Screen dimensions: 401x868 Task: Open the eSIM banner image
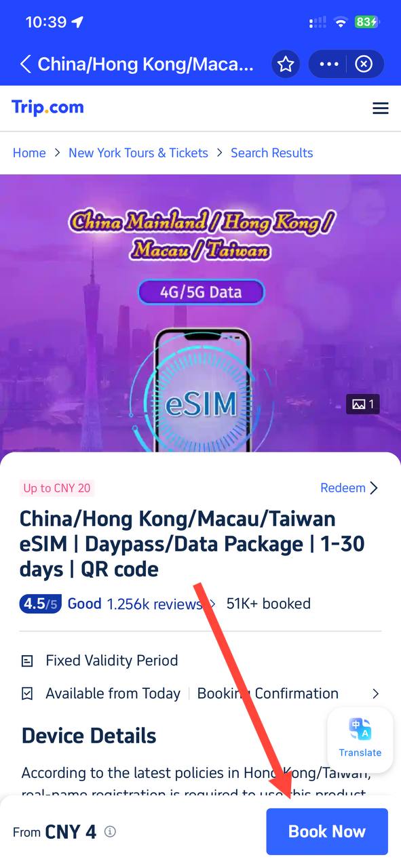tap(200, 313)
